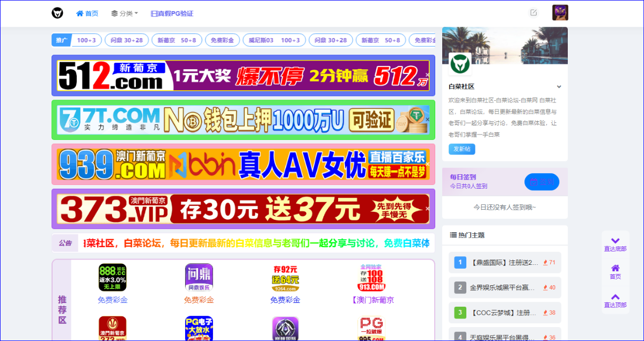The image size is (644, 341).
Task: Close the 373.VIP banner
Action: [x=427, y=209]
